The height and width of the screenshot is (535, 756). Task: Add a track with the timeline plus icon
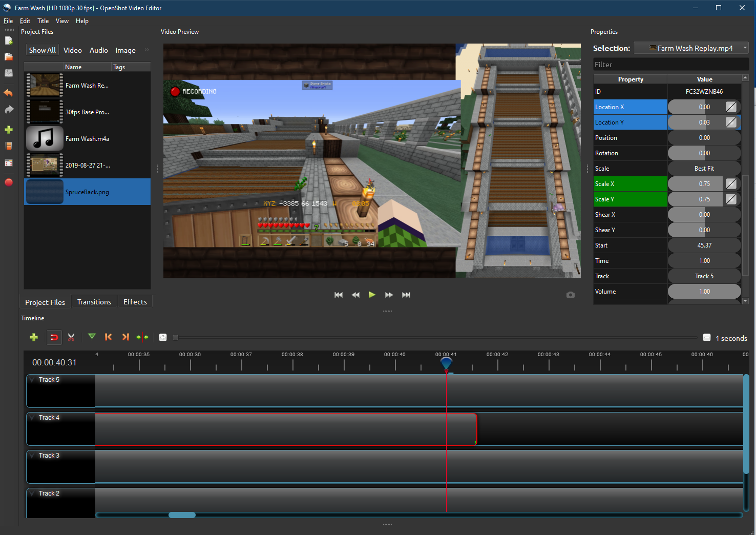[34, 337]
